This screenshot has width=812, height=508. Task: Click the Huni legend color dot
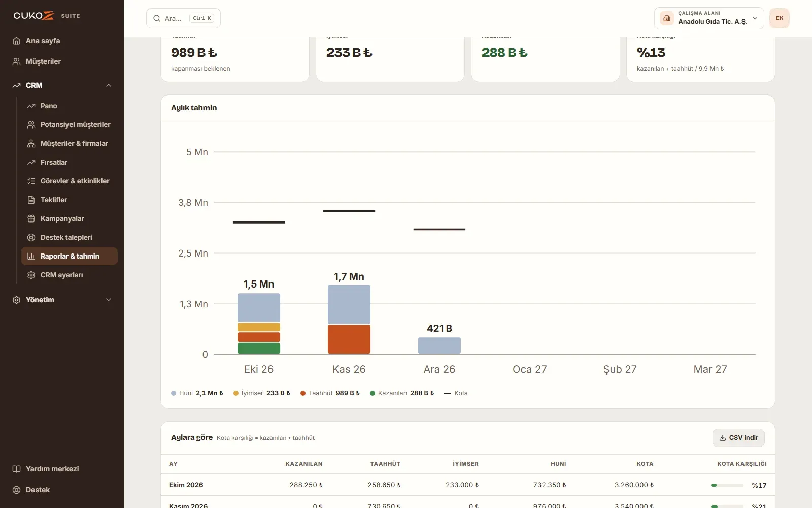(x=174, y=393)
